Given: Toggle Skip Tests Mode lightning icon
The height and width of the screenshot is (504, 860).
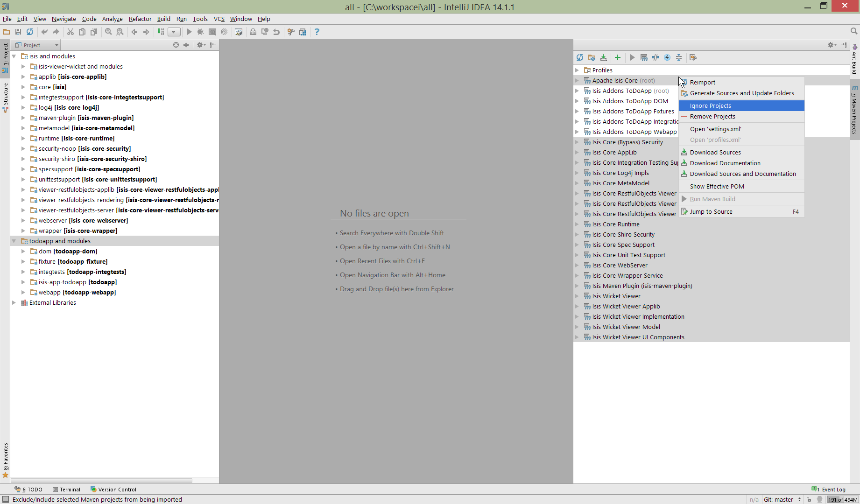Looking at the screenshot, I should [x=667, y=57].
